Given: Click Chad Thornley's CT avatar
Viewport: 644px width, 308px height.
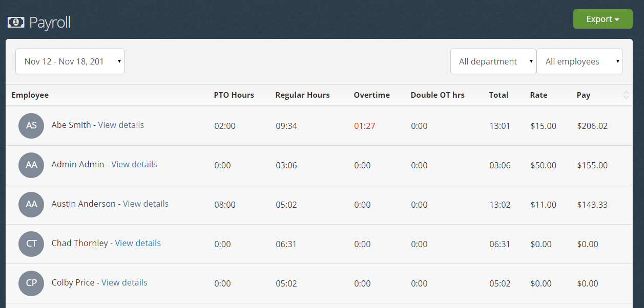Looking at the screenshot, I should tap(31, 244).
